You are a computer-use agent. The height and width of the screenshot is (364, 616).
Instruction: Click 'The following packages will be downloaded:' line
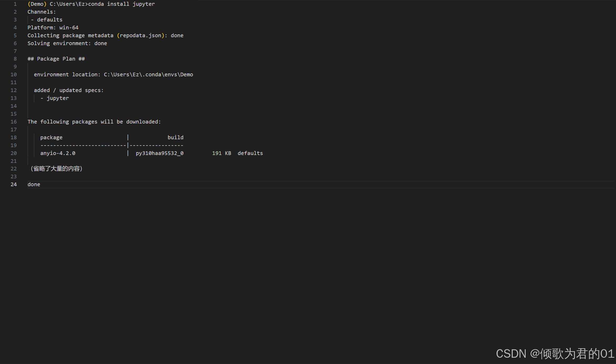click(x=94, y=122)
